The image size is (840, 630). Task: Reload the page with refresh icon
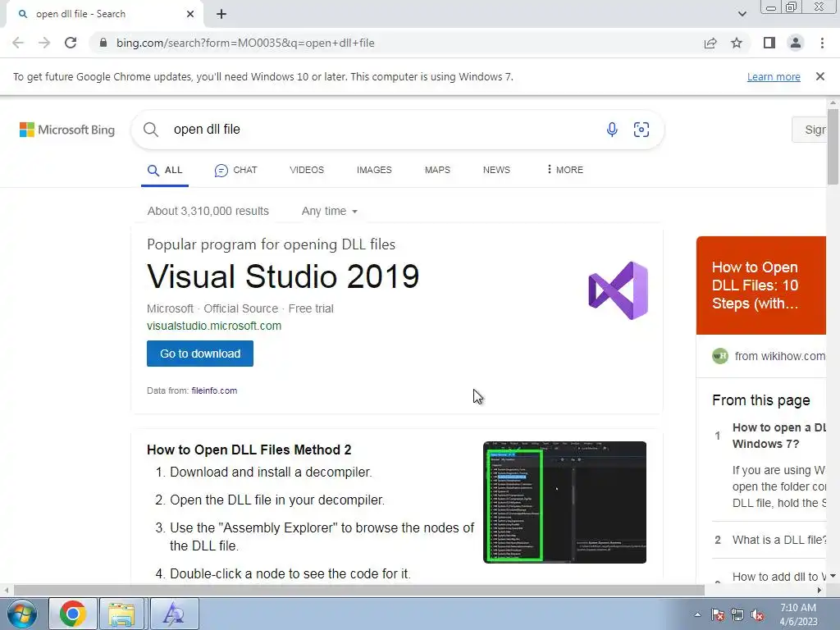[x=71, y=43]
